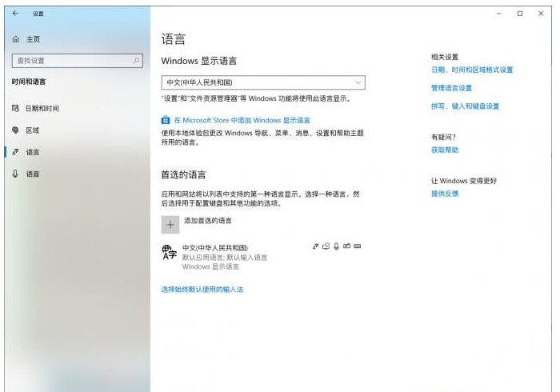Open 在 Microsoft Store 中添加 Windows 显示语言 link
The image size is (560, 392).
[x=242, y=120]
